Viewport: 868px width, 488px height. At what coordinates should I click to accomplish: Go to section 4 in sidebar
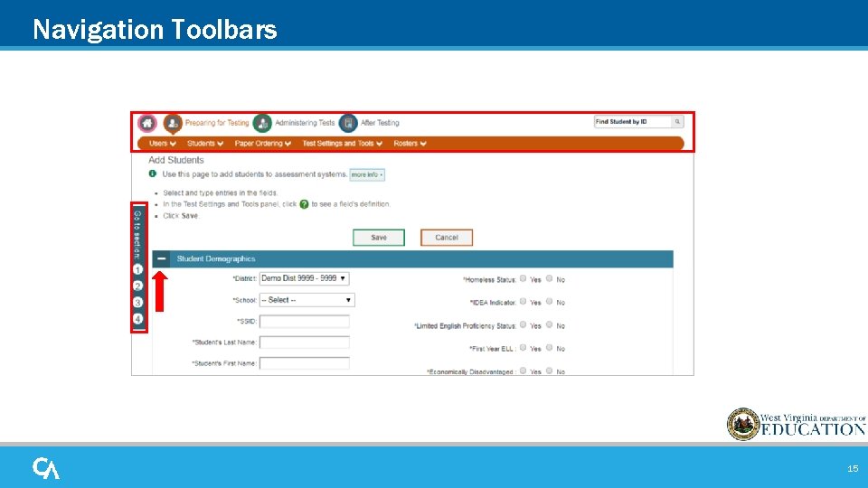click(137, 319)
